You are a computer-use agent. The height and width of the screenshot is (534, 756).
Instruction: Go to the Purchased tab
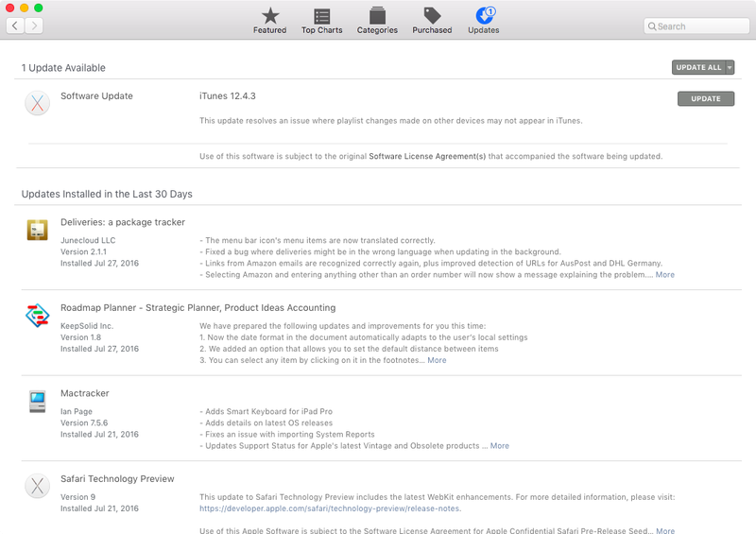pos(432,21)
